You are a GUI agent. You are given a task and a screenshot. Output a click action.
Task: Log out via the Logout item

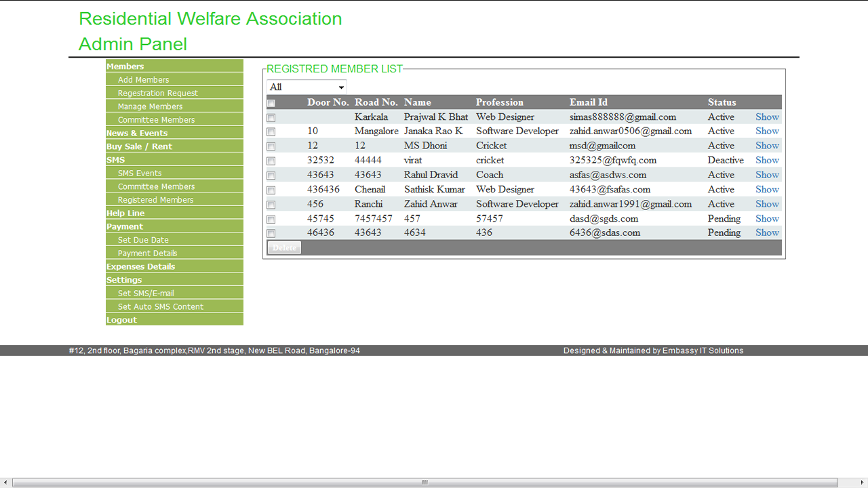[174, 320]
